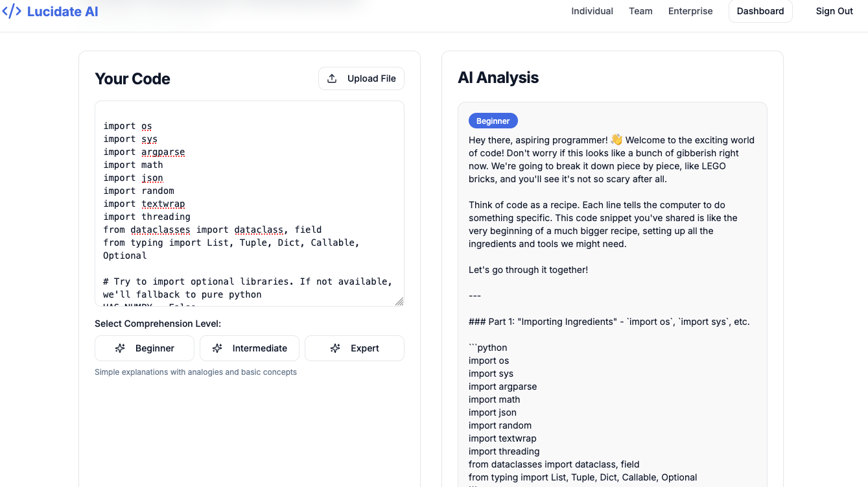Click the resize handle of the code box

point(399,302)
